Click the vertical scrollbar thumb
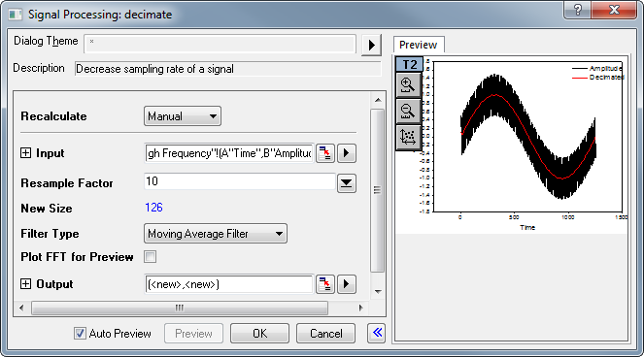 click(x=377, y=190)
